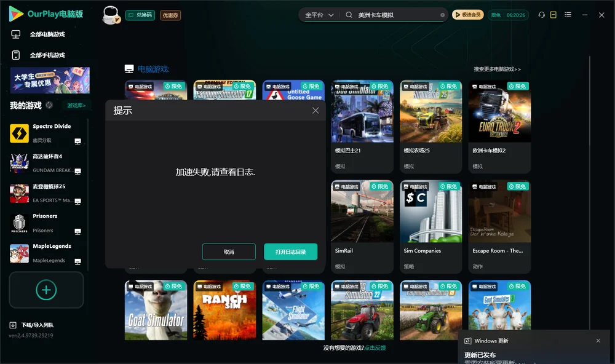Open the 模拟巴士21 game card
Viewport: 615px width, 364px height.
[x=362, y=127]
